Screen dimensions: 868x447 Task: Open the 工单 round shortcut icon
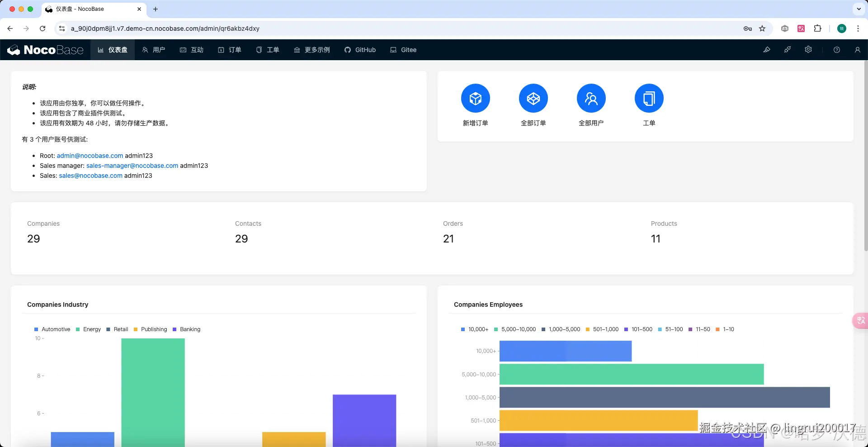coord(649,98)
